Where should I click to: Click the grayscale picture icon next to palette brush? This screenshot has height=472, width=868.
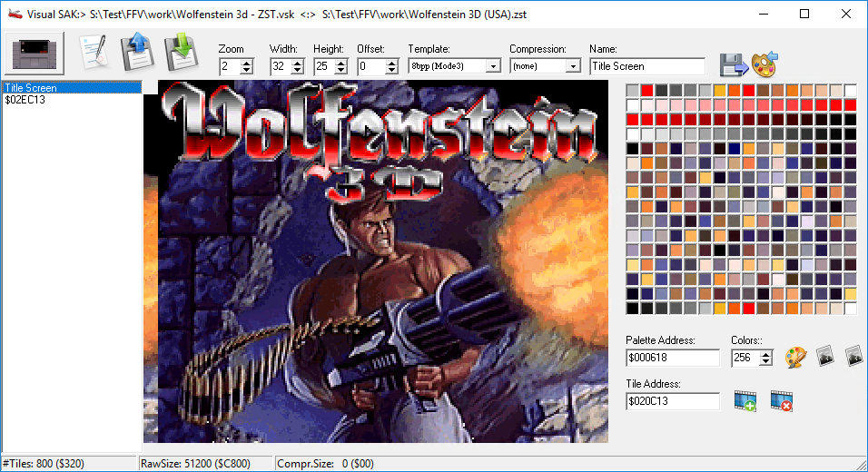824,356
